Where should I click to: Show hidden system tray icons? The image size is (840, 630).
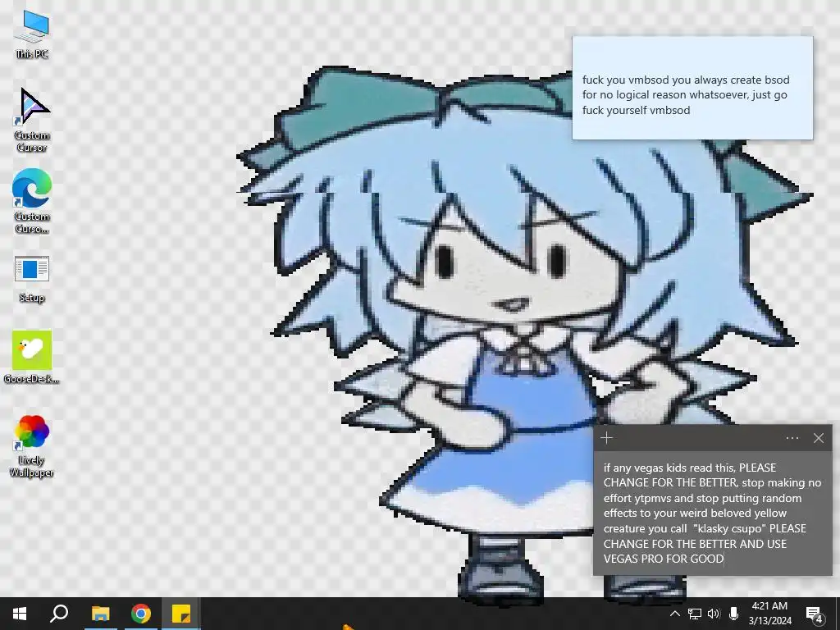tap(675, 614)
